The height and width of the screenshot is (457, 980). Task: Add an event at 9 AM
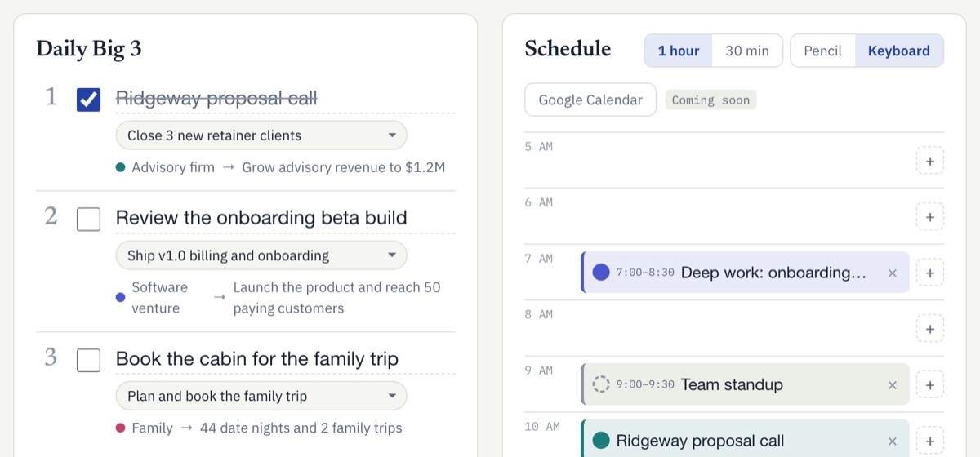[930, 384]
